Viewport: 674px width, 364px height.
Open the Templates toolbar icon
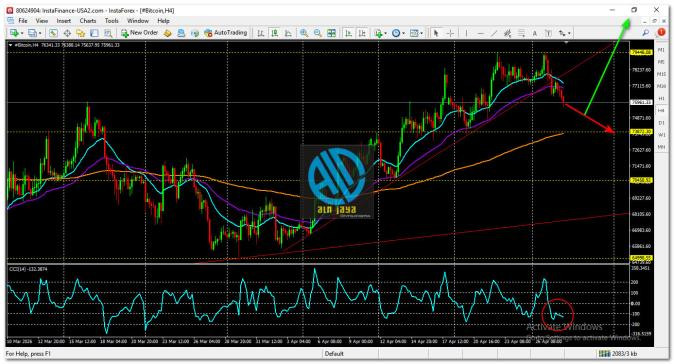coord(414,33)
